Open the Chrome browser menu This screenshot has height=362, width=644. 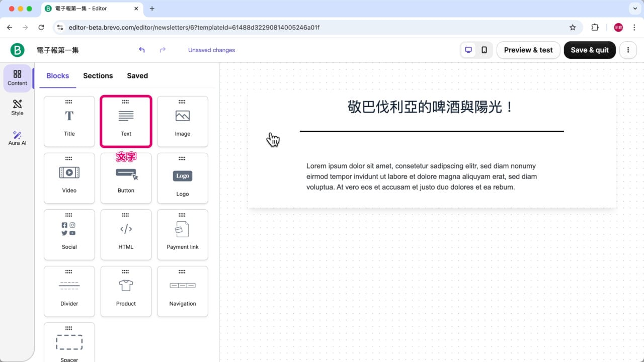635,27
